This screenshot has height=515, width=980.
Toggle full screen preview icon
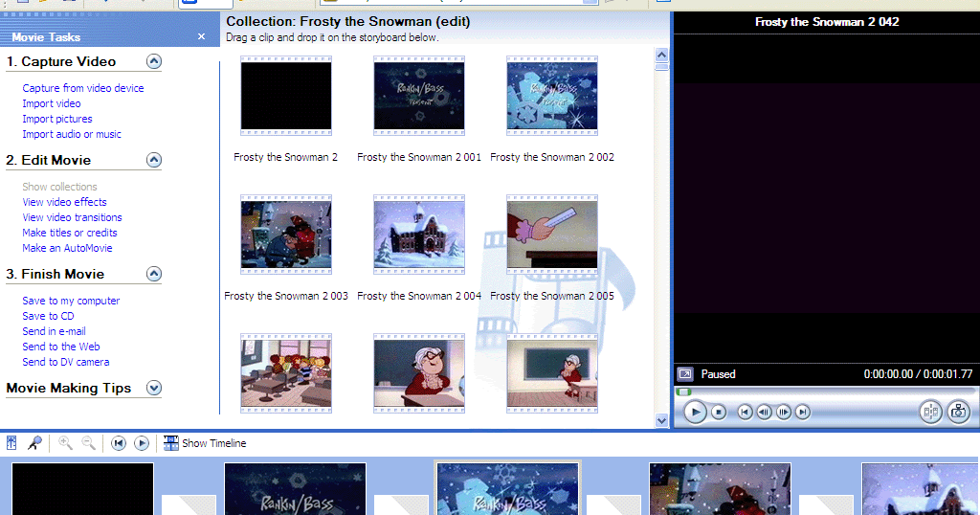pyautogui.click(x=685, y=374)
